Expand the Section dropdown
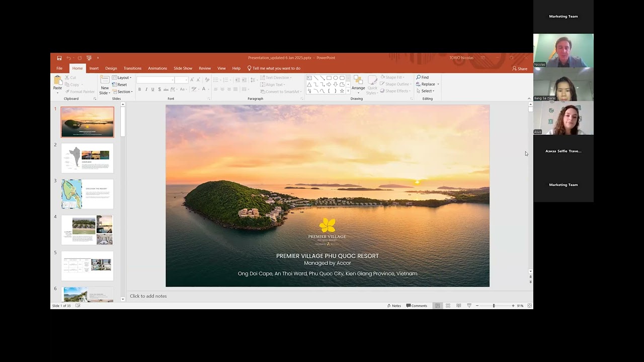 click(x=123, y=92)
